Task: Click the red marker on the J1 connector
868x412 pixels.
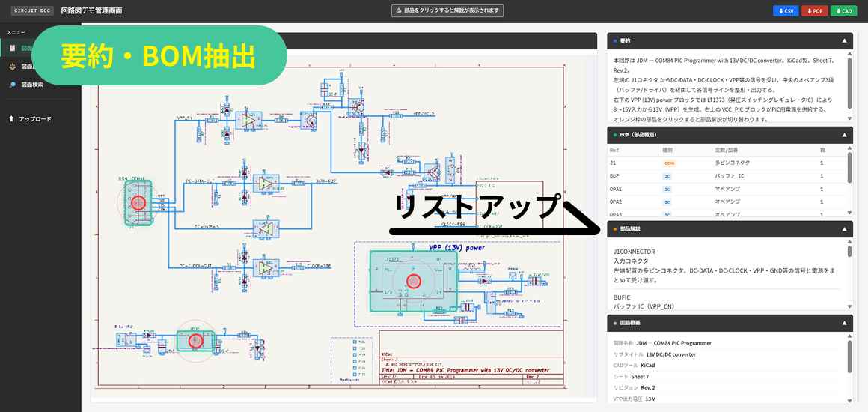Action: (x=138, y=203)
